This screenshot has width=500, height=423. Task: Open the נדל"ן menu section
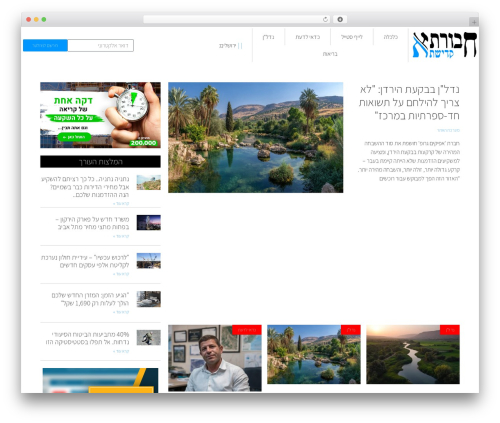tap(268, 37)
